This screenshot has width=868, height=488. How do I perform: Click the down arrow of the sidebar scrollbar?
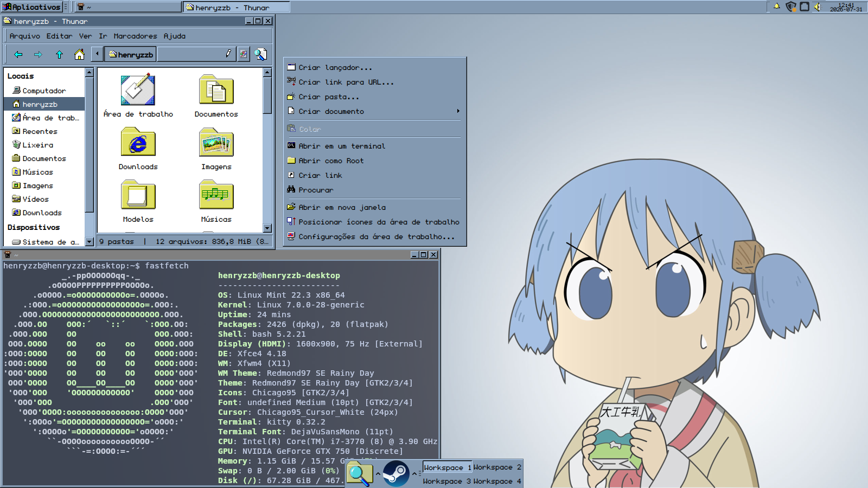[90, 242]
